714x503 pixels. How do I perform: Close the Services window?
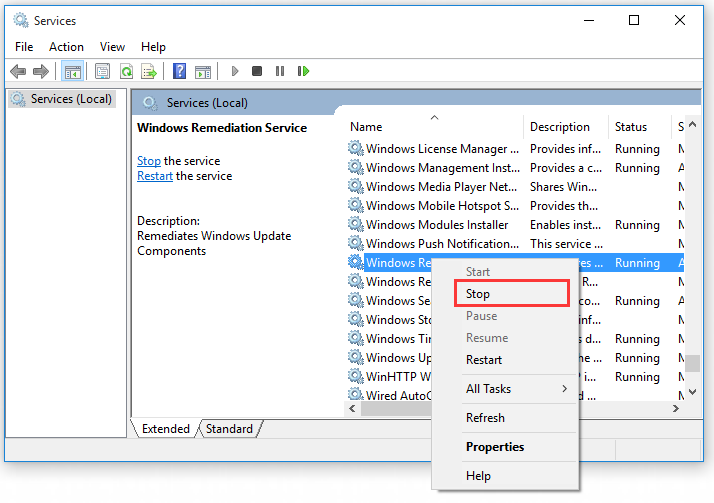[679, 20]
